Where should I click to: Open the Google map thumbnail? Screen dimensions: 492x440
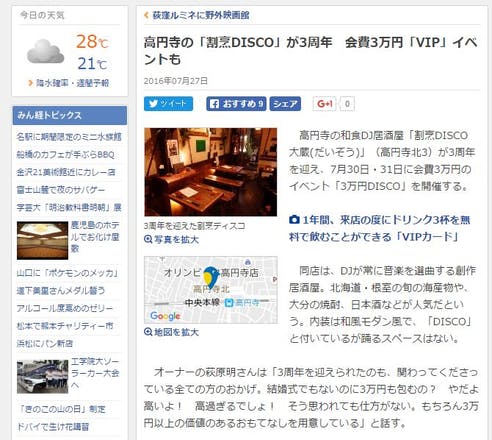210,290
